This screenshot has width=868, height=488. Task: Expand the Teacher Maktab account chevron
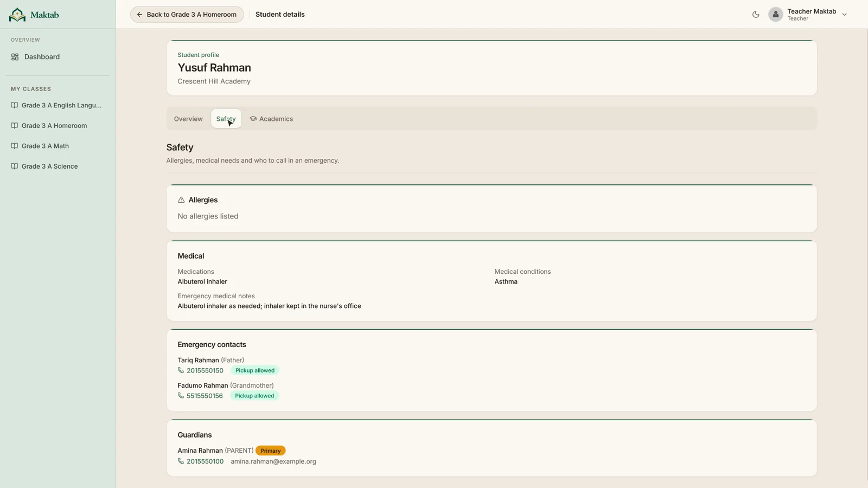844,15
